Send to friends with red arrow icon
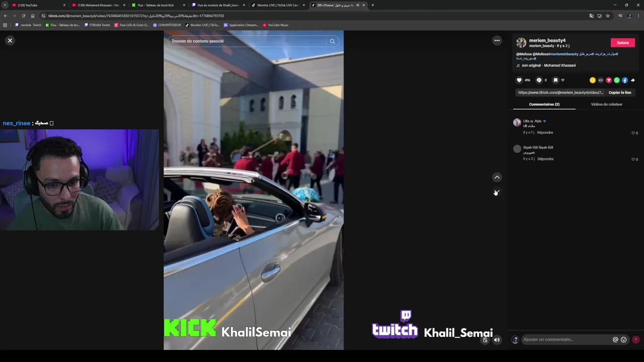The width and height of the screenshot is (644, 362). (609, 80)
